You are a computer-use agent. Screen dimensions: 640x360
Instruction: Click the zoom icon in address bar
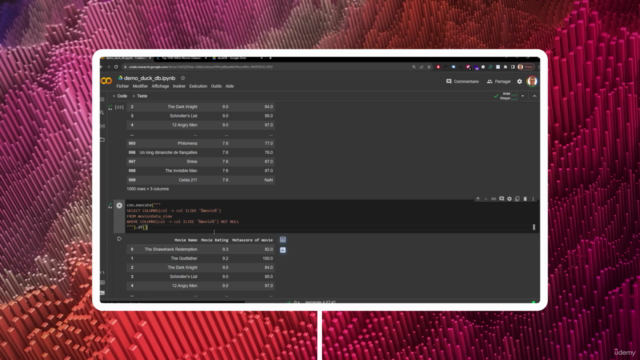tap(414, 67)
